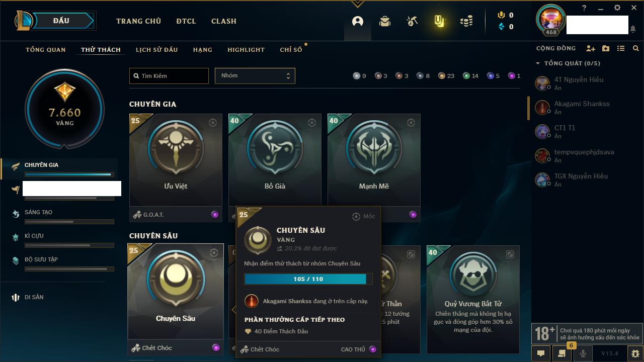Open the Profile icon in top navigation
This screenshot has width=644, height=362.
point(358,21)
